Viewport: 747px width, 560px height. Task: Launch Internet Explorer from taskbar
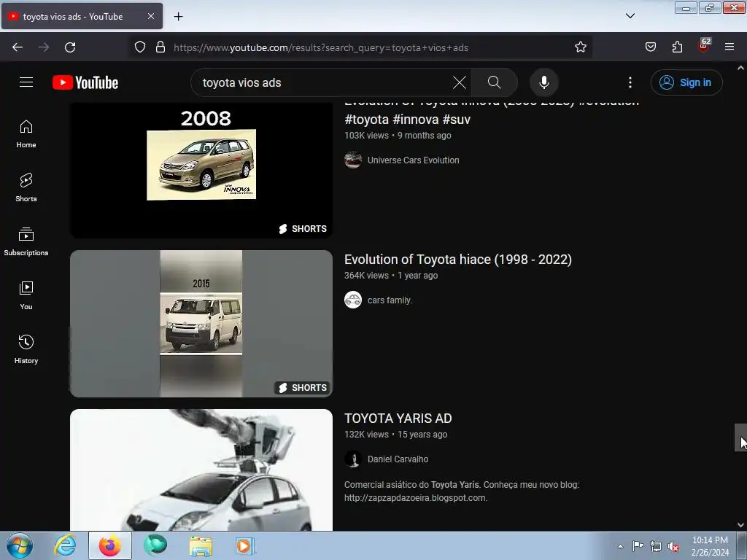point(65,545)
